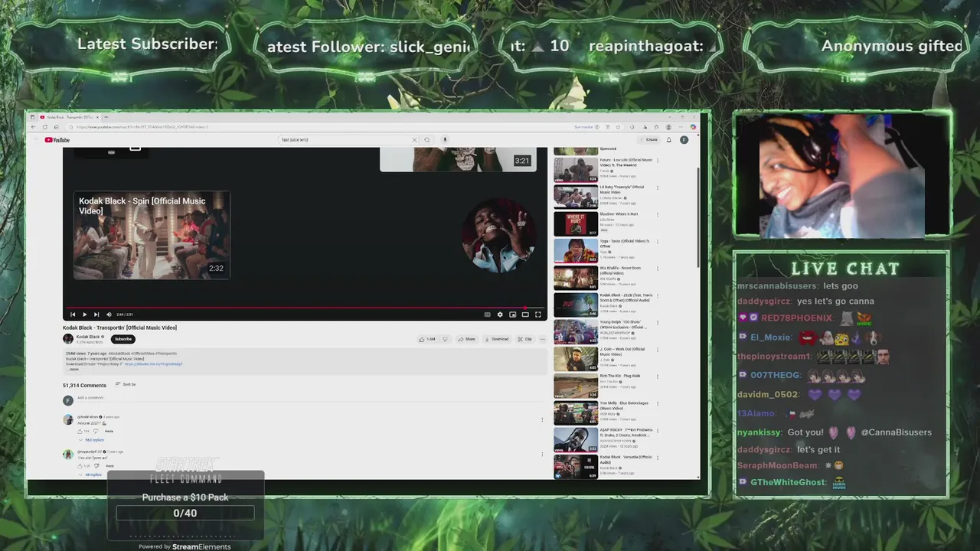The height and width of the screenshot is (551, 980).
Task: Click the Clip button
Action: pyautogui.click(x=524, y=339)
